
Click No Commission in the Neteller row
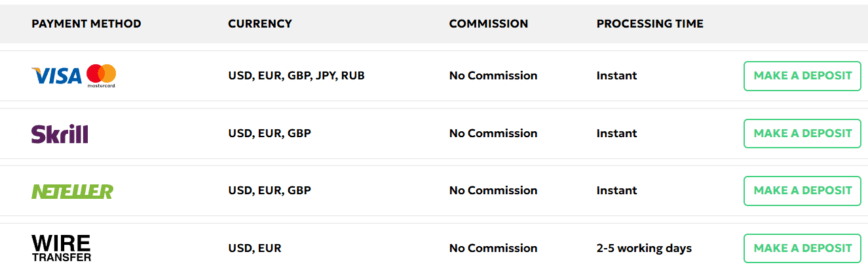pyautogui.click(x=493, y=191)
